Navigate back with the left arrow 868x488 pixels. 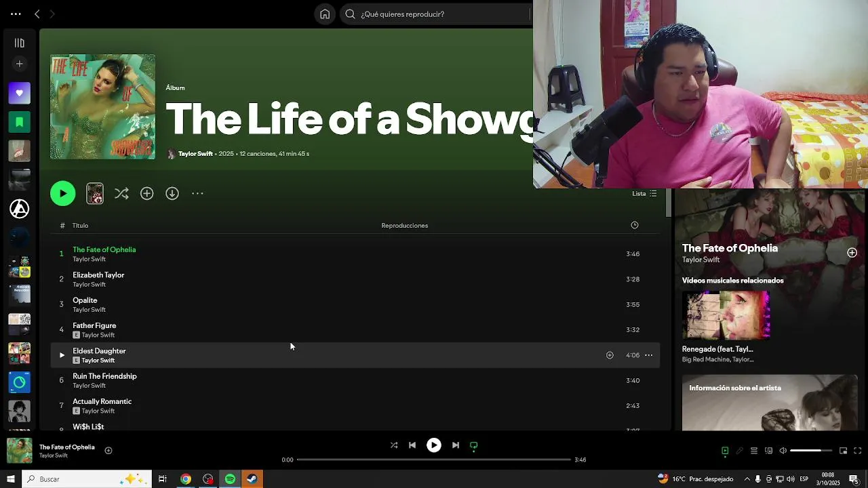point(37,14)
